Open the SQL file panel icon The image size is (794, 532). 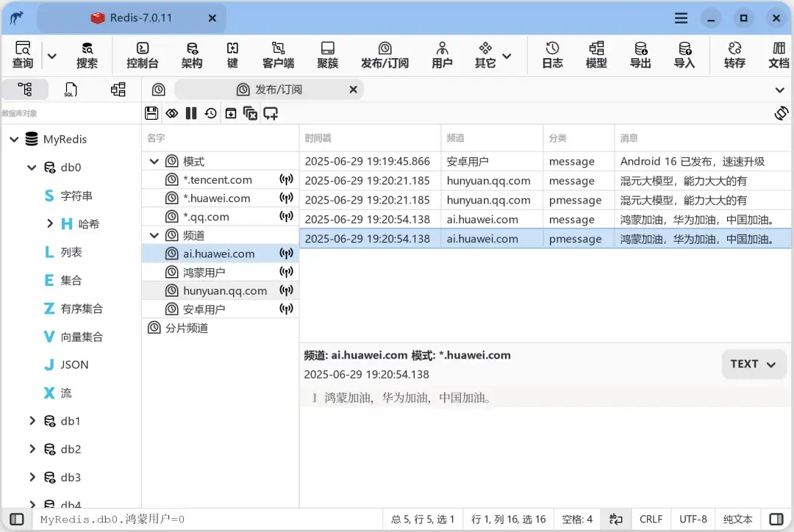tap(71, 90)
